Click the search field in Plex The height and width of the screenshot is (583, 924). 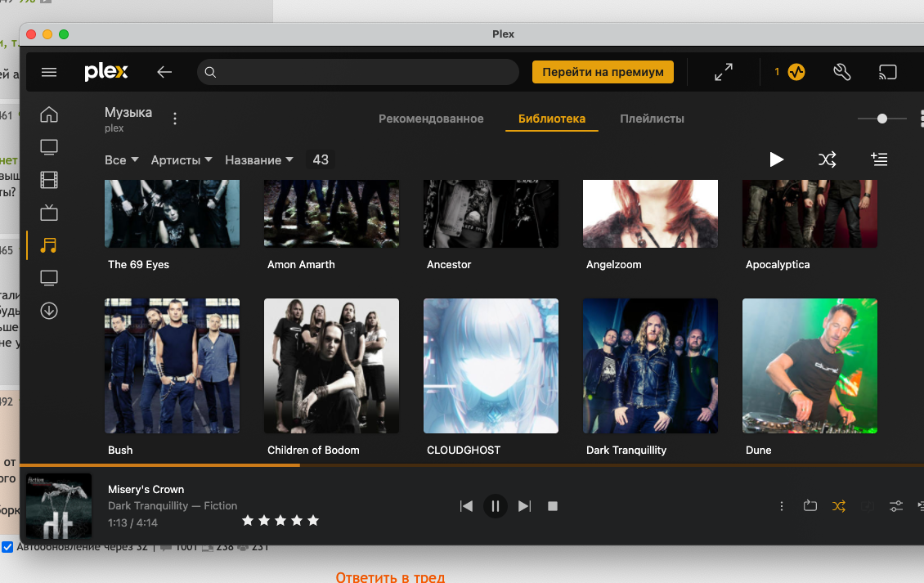pos(357,72)
